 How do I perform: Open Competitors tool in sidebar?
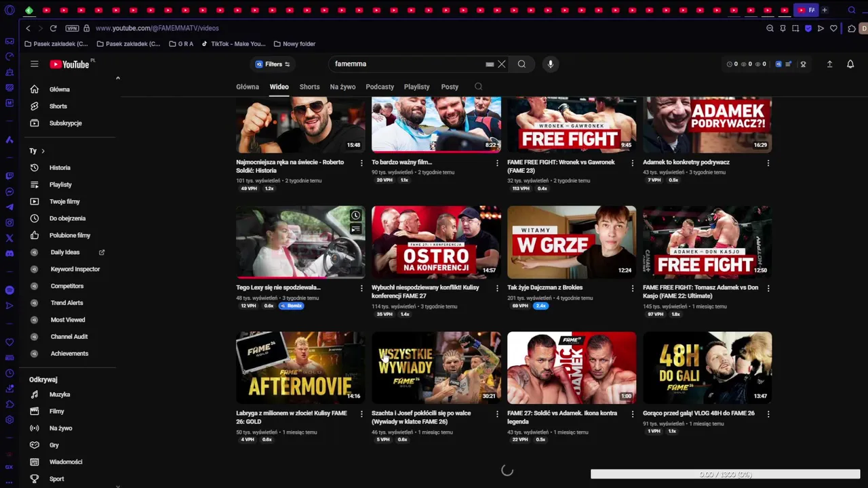pos(68,286)
